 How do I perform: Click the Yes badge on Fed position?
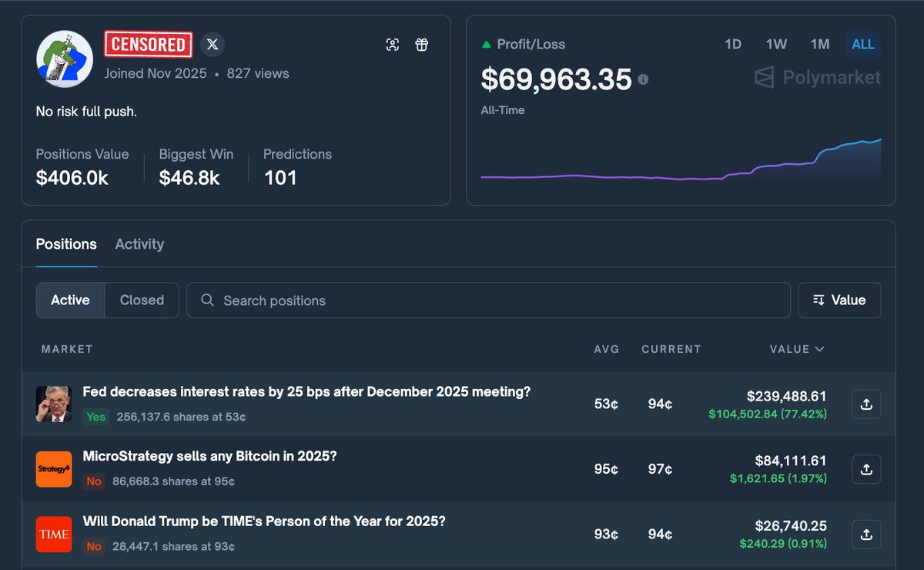click(96, 417)
